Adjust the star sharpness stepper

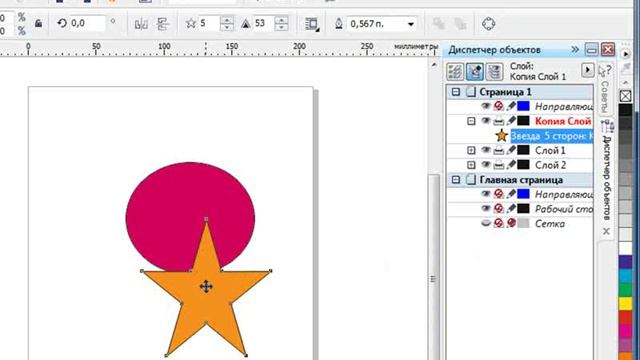coord(281,23)
